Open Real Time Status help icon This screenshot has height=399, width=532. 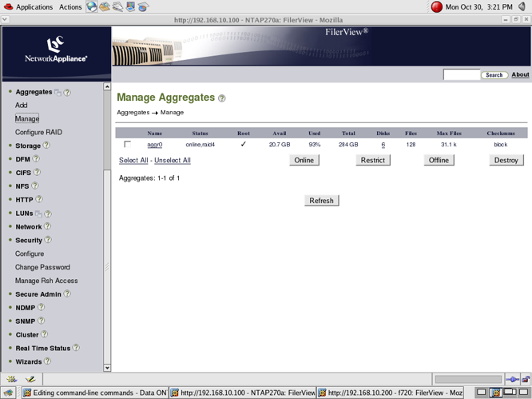coord(76,348)
